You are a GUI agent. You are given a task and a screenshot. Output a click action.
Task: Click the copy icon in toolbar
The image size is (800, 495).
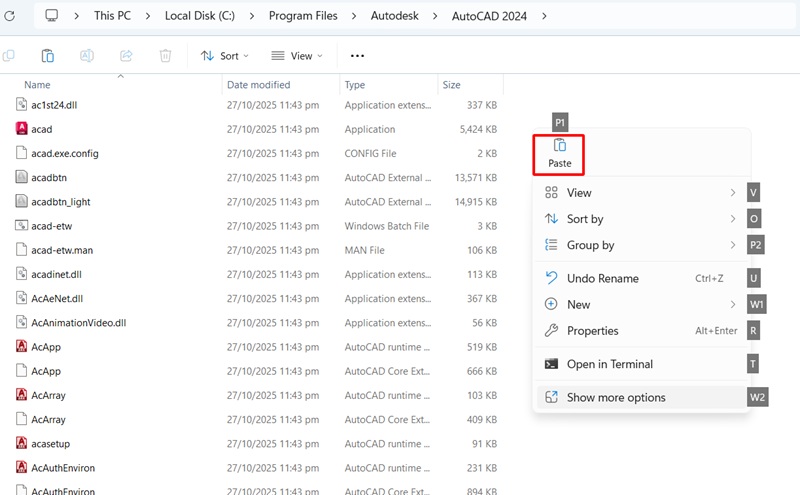click(9, 56)
